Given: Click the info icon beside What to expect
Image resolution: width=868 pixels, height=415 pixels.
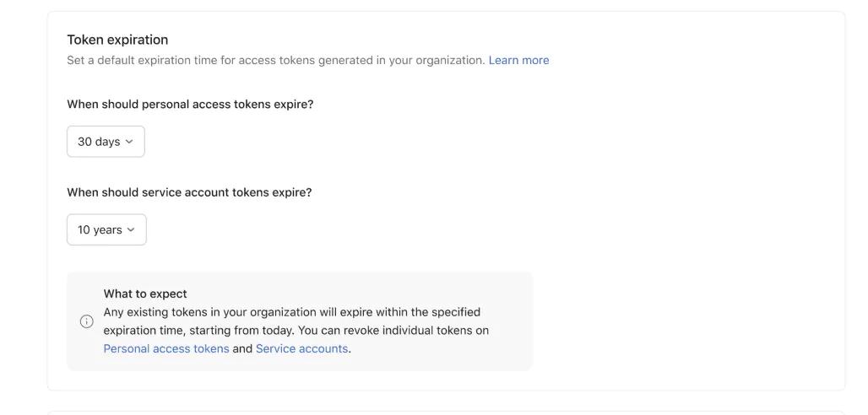Looking at the screenshot, I should pyautogui.click(x=86, y=321).
